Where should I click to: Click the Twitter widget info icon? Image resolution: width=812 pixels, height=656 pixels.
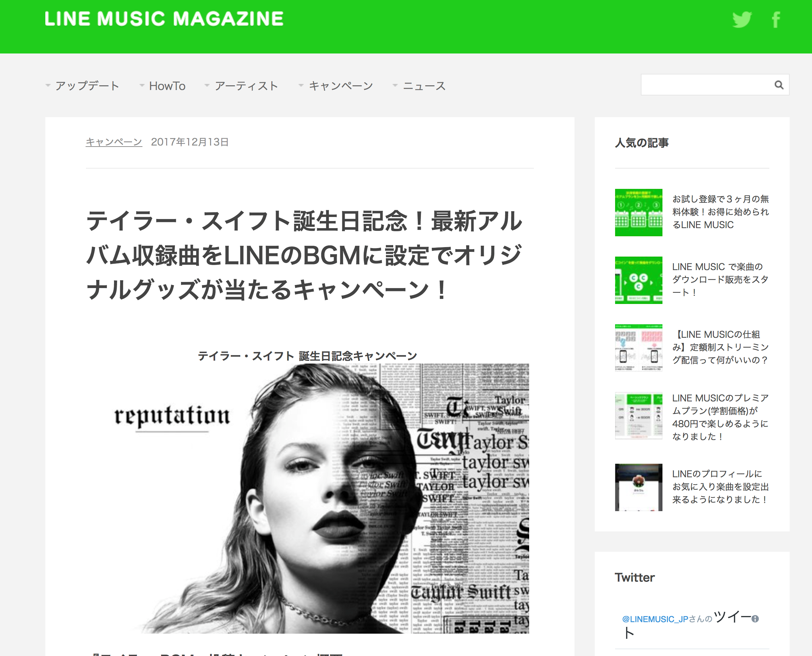click(755, 618)
